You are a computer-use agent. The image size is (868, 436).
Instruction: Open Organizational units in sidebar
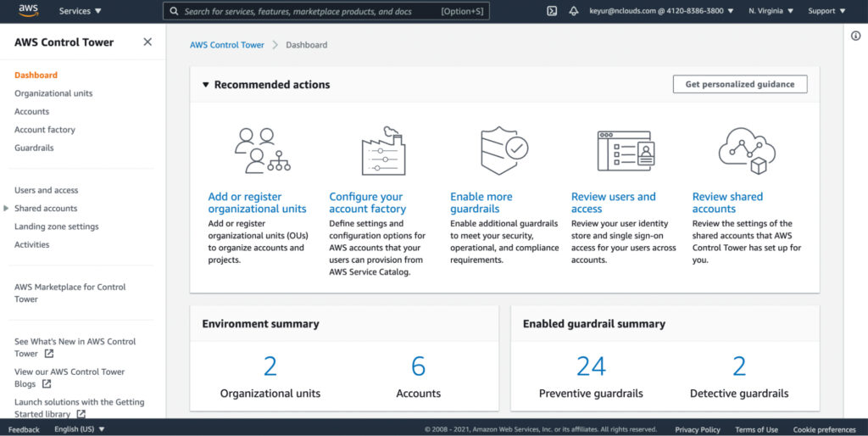coord(53,93)
